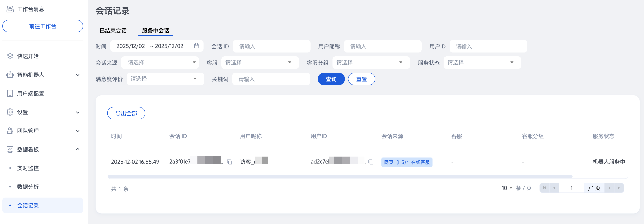Viewport: 644px width, 224px height.
Task: Open 实时监控 in the sidebar
Action: [28, 168]
